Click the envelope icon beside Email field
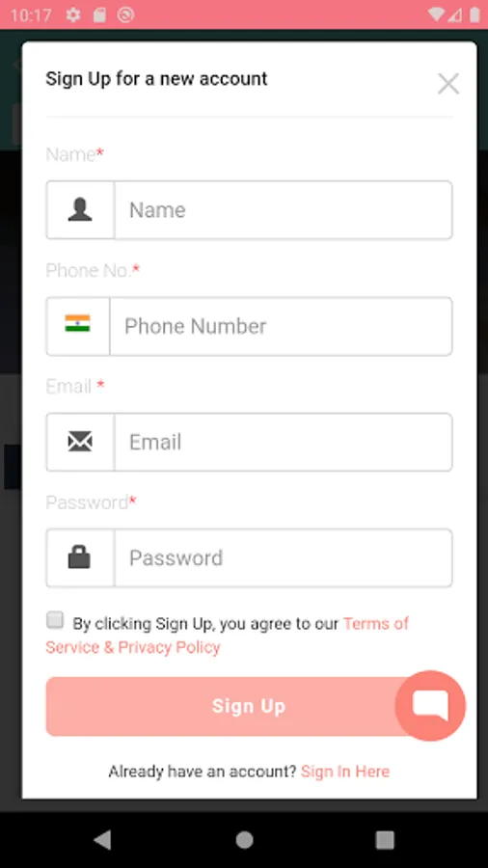This screenshot has height=868, width=488. coord(80,442)
